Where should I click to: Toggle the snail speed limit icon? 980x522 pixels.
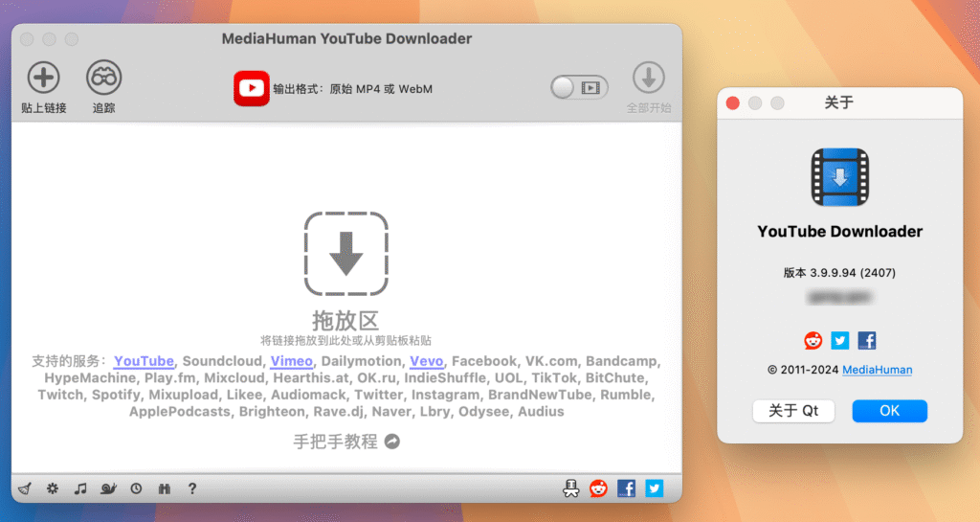[x=108, y=488]
